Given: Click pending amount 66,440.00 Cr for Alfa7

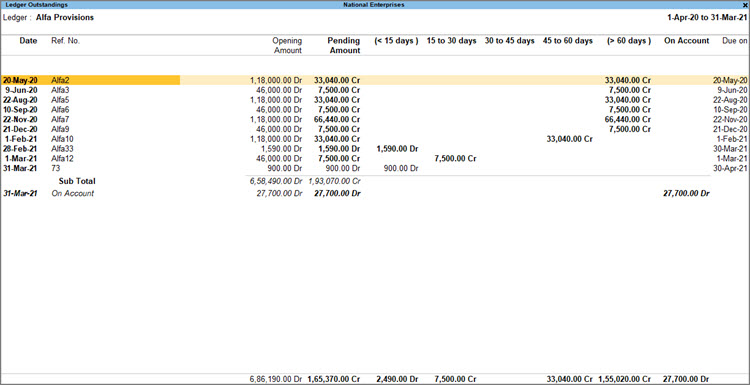Looking at the screenshot, I should 337,119.
